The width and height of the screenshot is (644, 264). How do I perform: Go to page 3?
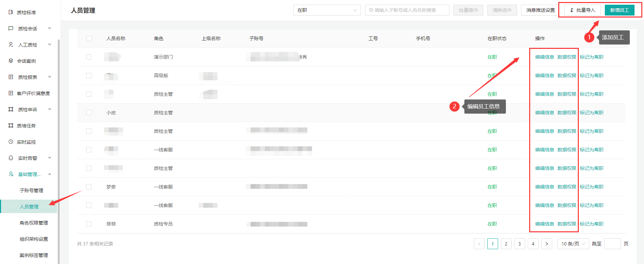520,244
